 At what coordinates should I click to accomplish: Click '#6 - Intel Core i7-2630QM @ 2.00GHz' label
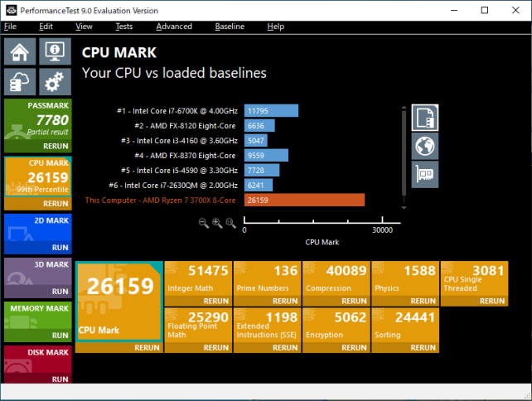(x=173, y=186)
